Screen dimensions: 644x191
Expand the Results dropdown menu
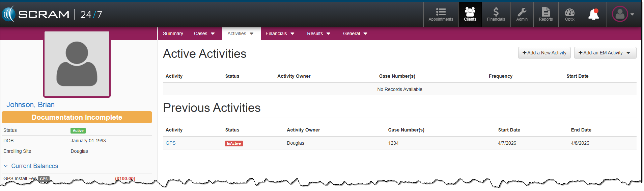click(x=318, y=33)
